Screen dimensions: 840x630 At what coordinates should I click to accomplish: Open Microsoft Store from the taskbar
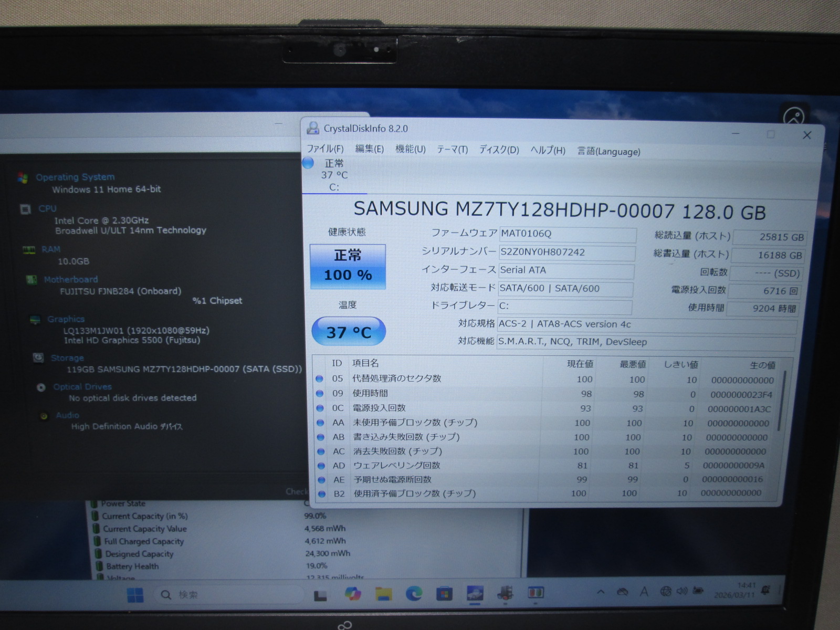(444, 594)
